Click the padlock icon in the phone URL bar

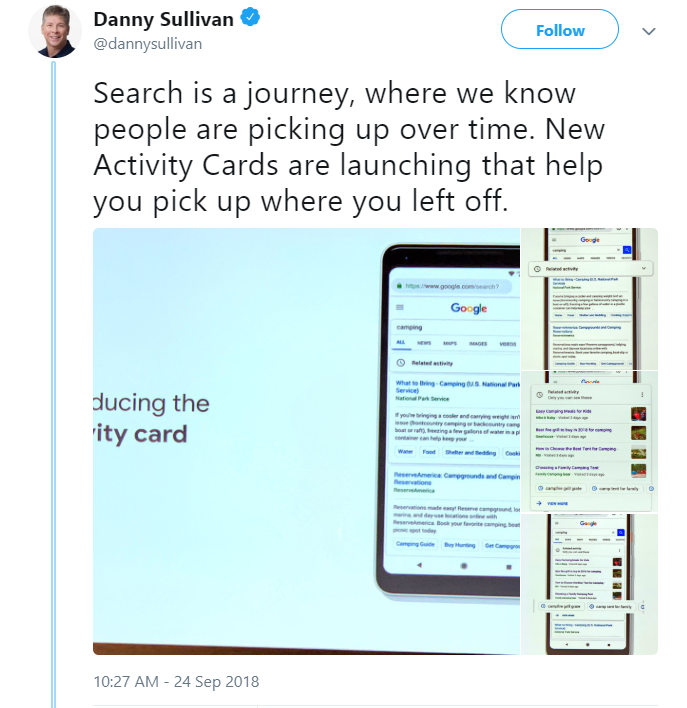click(398, 285)
